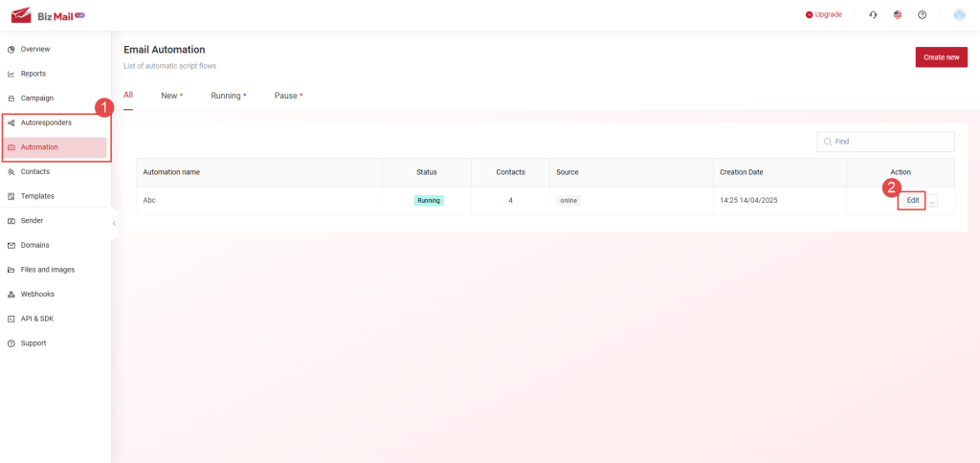Open more actions menu for Abc
This screenshot has width=980, height=463.
(x=932, y=201)
